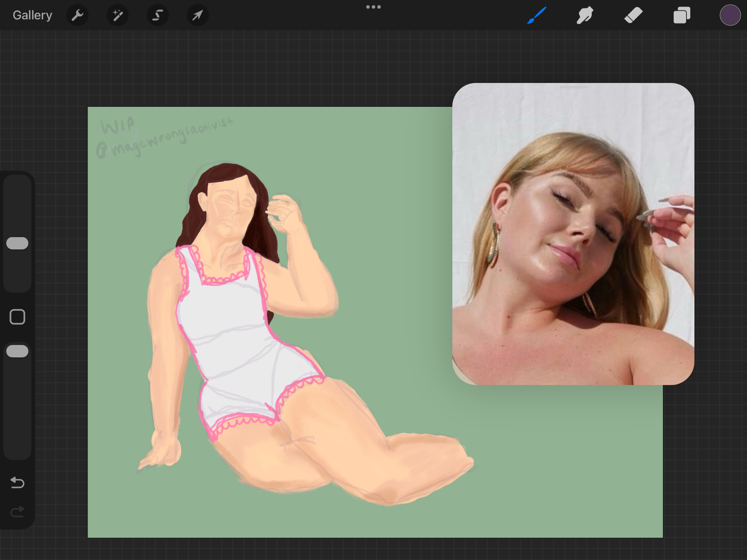747x560 pixels.
Task: Activate the Transform arrow tool
Action: coord(197,15)
